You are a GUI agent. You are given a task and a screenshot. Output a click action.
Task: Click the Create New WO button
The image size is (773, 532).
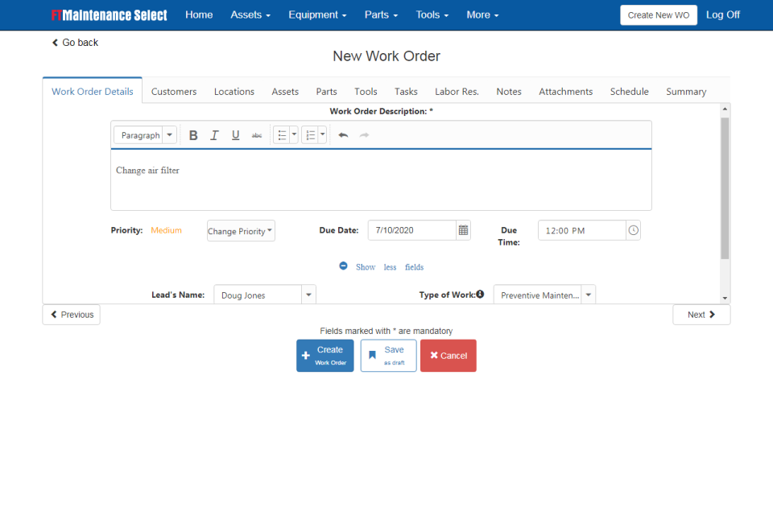click(x=659, y=15)
